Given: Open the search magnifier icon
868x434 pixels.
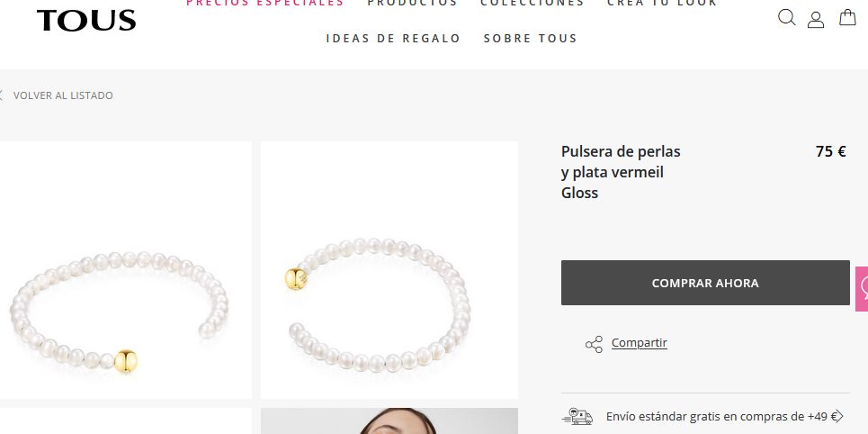Looking at the screenshot, I should (787, 18).
